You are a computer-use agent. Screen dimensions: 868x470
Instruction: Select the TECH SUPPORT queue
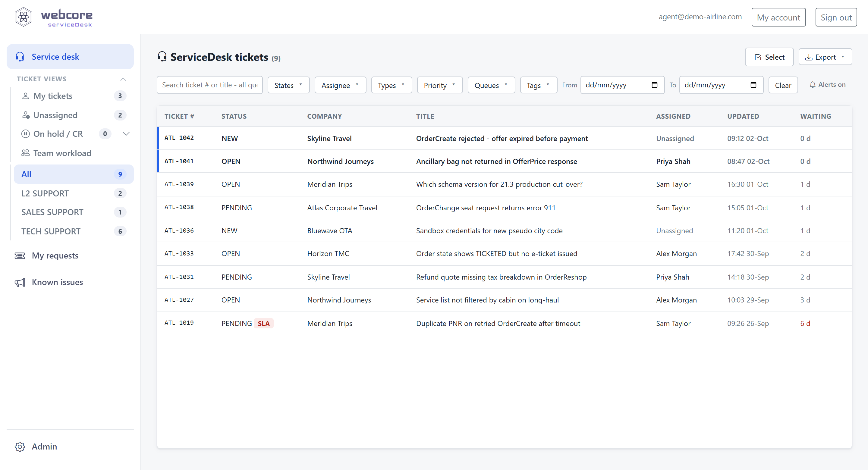(74, 231)
